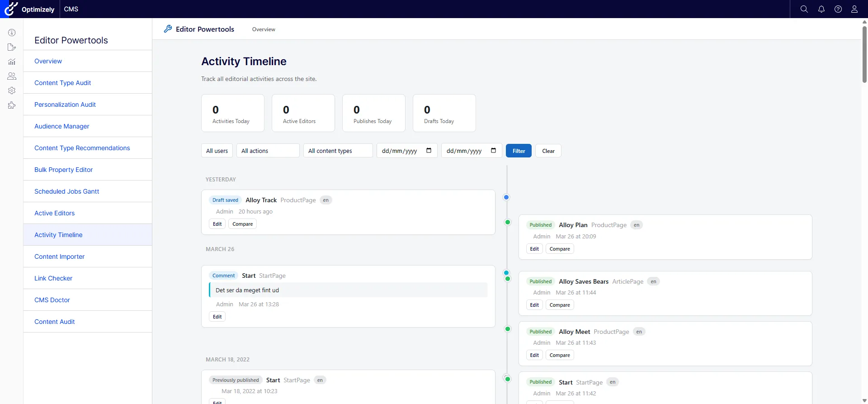The width and height of the screenshot is (868, 404).
Task: Click the Previously published badge
Action: click(x=236, y=380)
